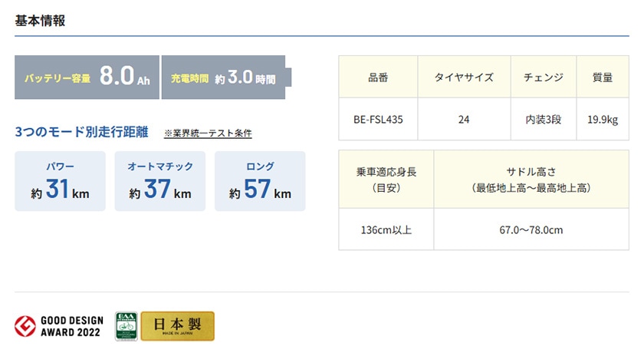Select the BE-FSL435 model number cell
Viewport: 644px width, 356px height.
378,119
